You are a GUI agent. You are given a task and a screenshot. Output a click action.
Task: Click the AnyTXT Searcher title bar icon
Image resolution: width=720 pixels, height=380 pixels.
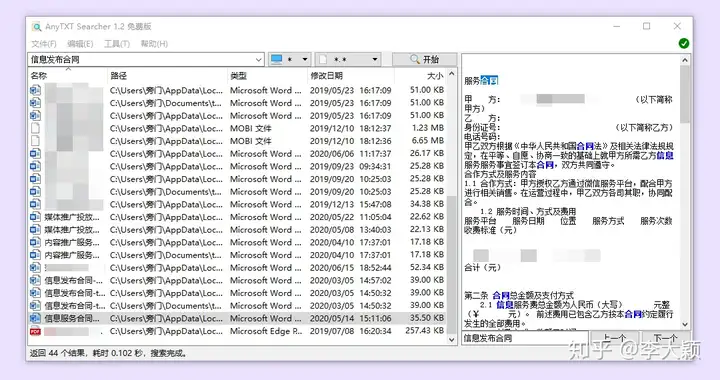click(x=36, y=27)
